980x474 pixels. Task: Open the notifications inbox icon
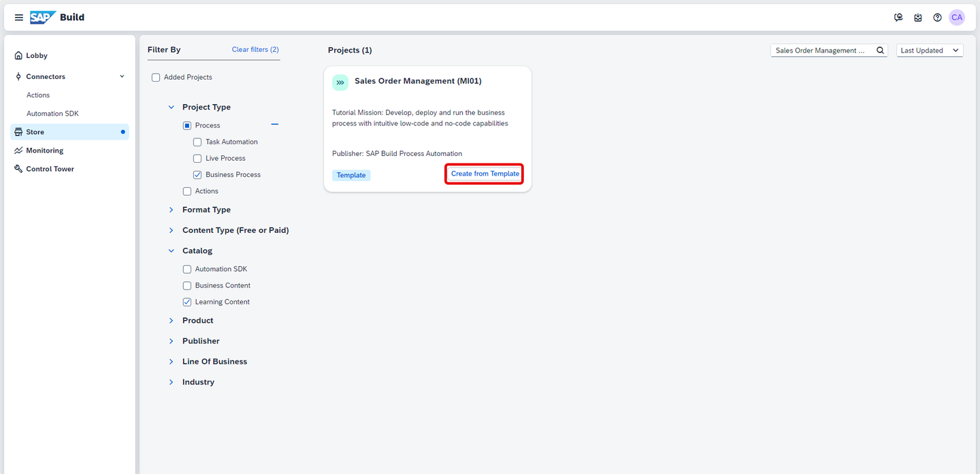[918, 18]
